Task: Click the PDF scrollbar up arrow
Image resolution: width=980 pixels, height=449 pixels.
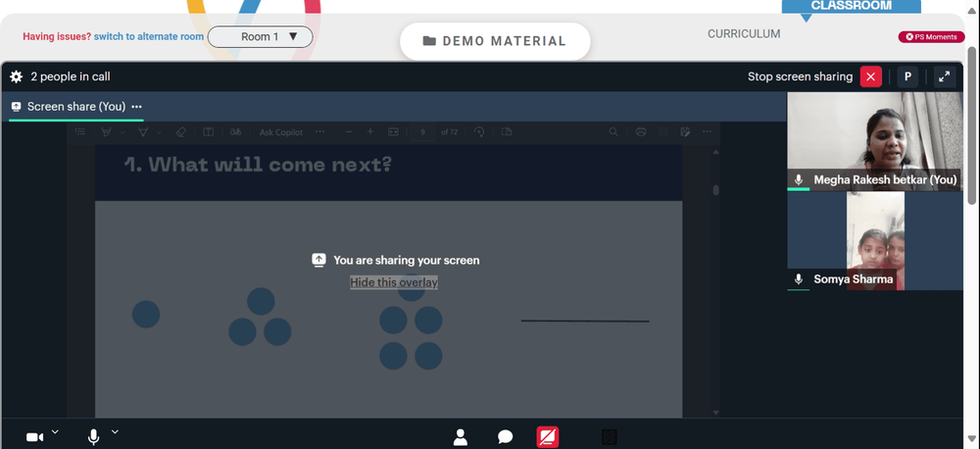Action: point(716,151)
